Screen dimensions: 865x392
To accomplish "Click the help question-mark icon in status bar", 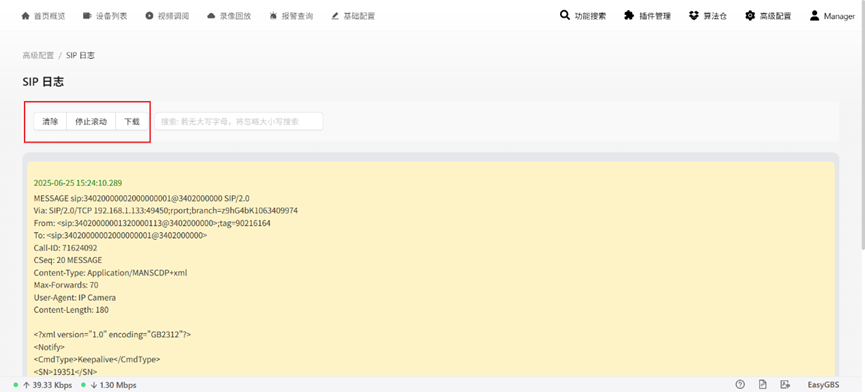I will tap(740, 384).
